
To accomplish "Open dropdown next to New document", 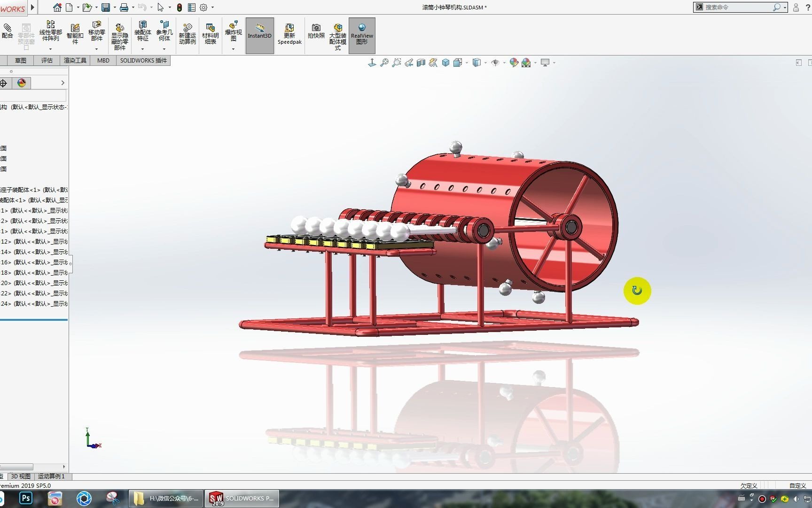I will [78, 8].
